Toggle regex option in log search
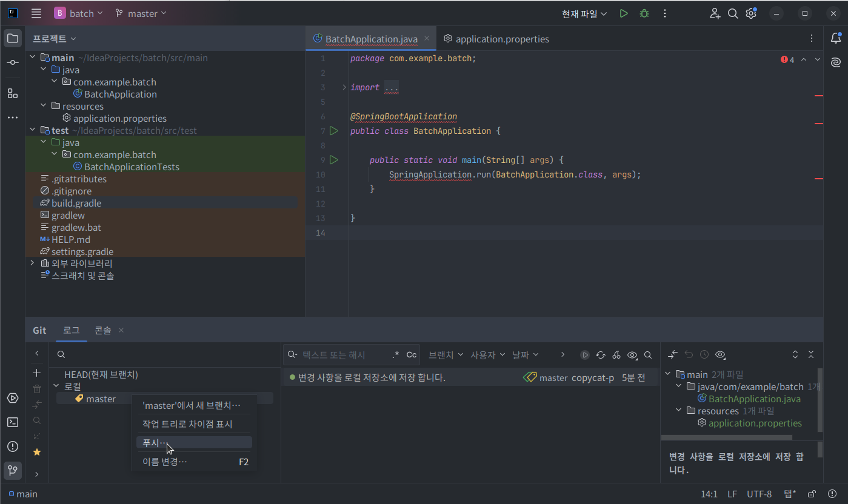The height and width of the screenshot is (504, 848). coord(396,355)
